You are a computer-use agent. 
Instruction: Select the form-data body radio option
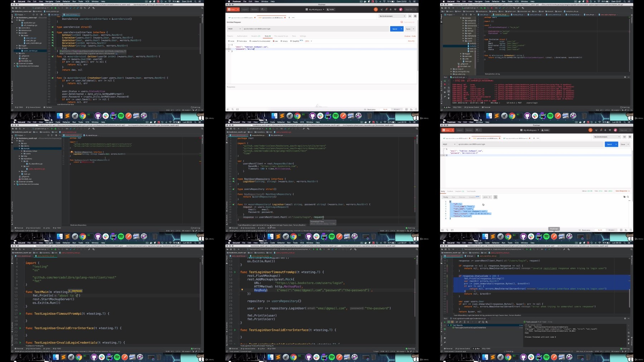[x=242, y=41]
